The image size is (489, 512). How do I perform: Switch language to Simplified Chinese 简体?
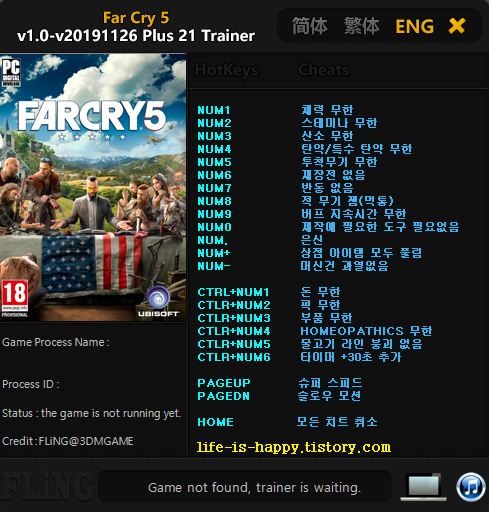click(x=310, y=26)
